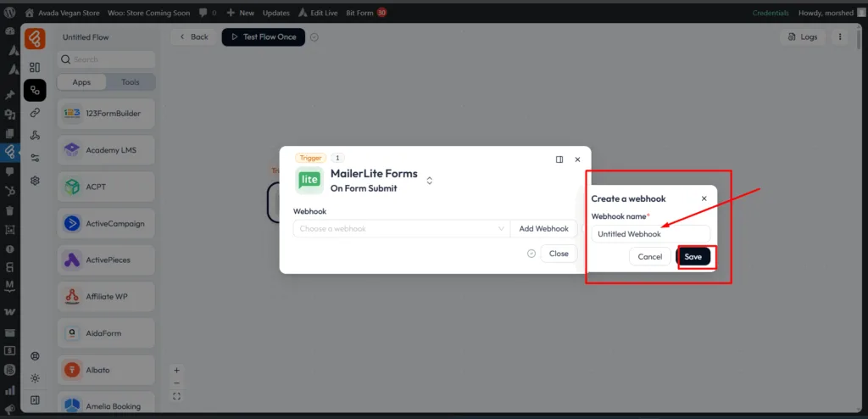This screenshot has width=868, height=419.
Task: Open Avada Vegan Store site link
Action: [x=63, y=13]
